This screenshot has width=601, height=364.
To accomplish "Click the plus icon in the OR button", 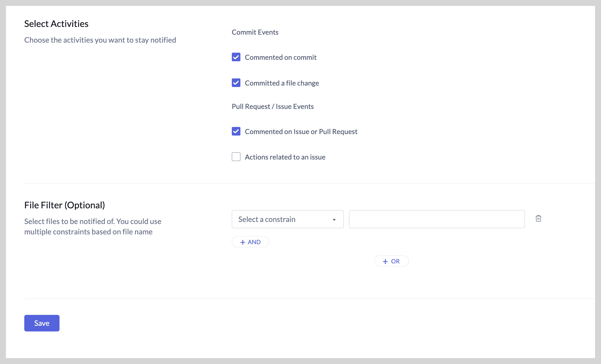I will point(385,262).
